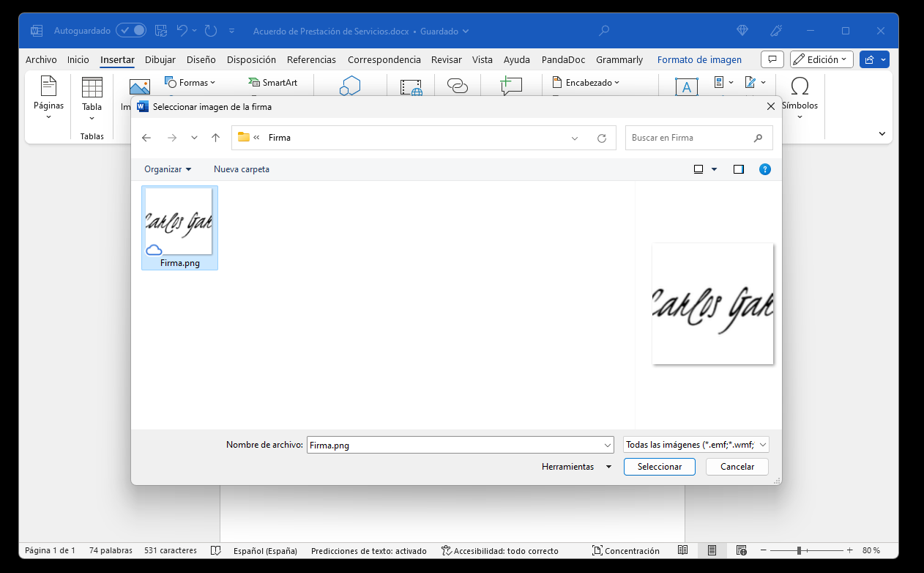Click Accesibilidad: todo correcto status
This screenshot has height=573, width=924.
[499, 550]
